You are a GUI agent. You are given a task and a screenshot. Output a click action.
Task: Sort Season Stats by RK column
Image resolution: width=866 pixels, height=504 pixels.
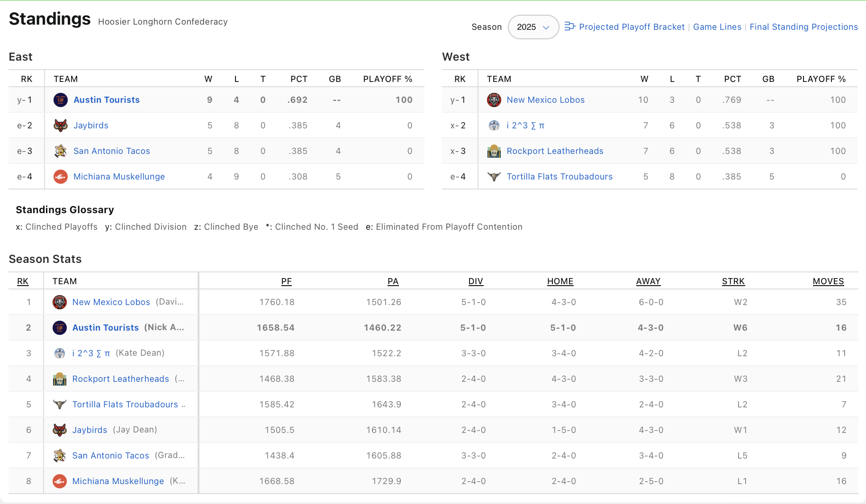[x=23, y=281]
